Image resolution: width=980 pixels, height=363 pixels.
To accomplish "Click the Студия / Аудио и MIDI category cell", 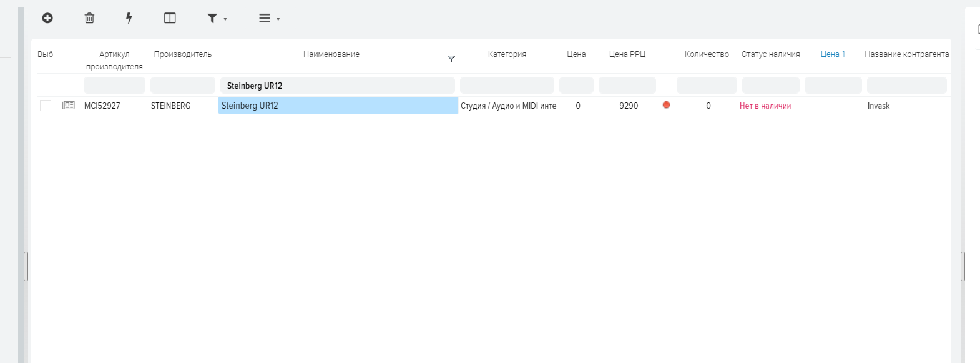I will (x=508, y=106).
